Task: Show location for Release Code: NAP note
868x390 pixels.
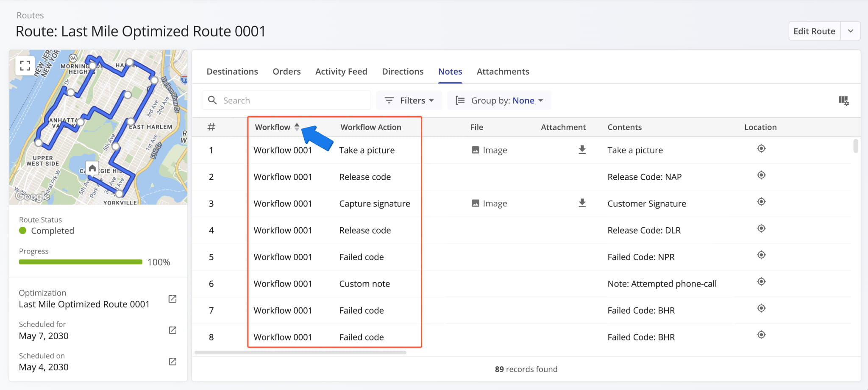Action: [761, 175]
